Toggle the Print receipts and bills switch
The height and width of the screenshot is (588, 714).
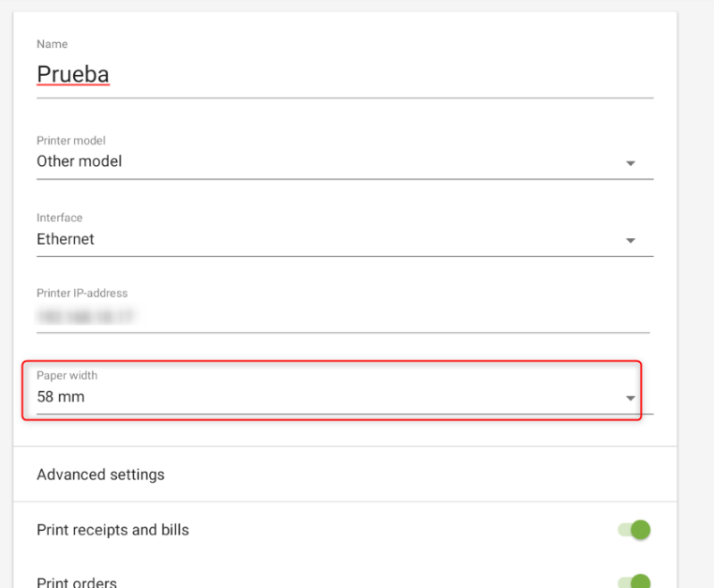coord(635,530)
